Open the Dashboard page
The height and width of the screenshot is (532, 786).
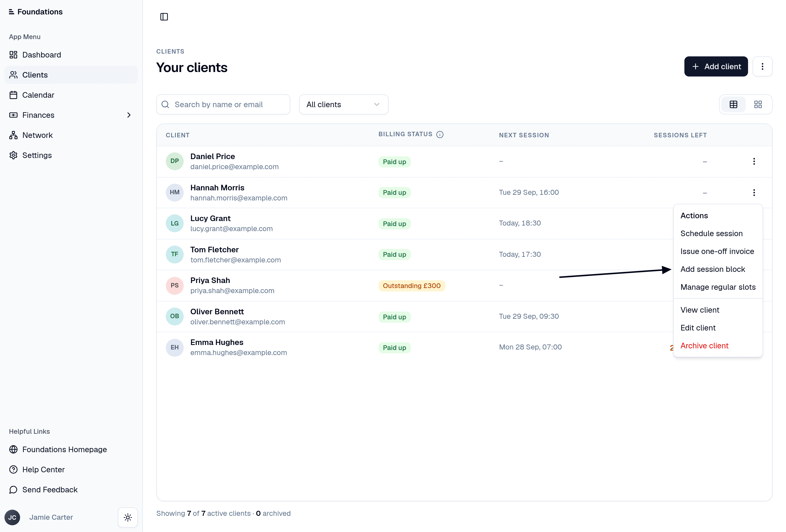point(71,55)
